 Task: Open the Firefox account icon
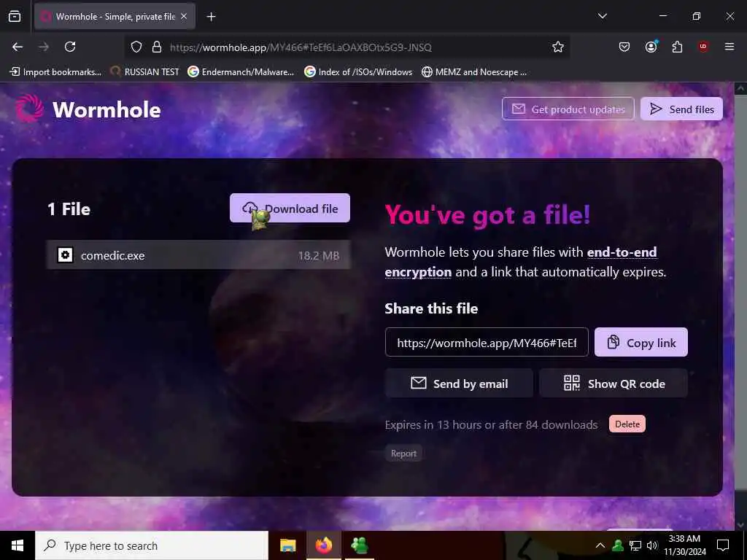click(651, 47)
